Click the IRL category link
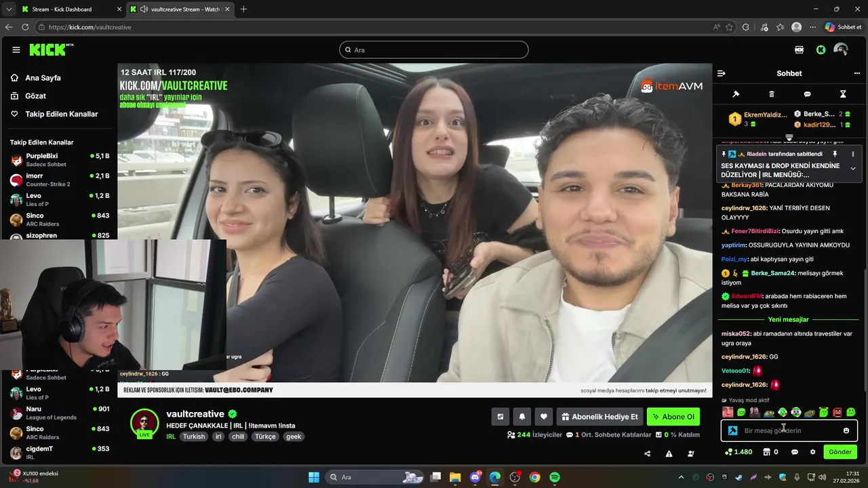The width and height of the screenshot is (868, 488). click(171, 436)
